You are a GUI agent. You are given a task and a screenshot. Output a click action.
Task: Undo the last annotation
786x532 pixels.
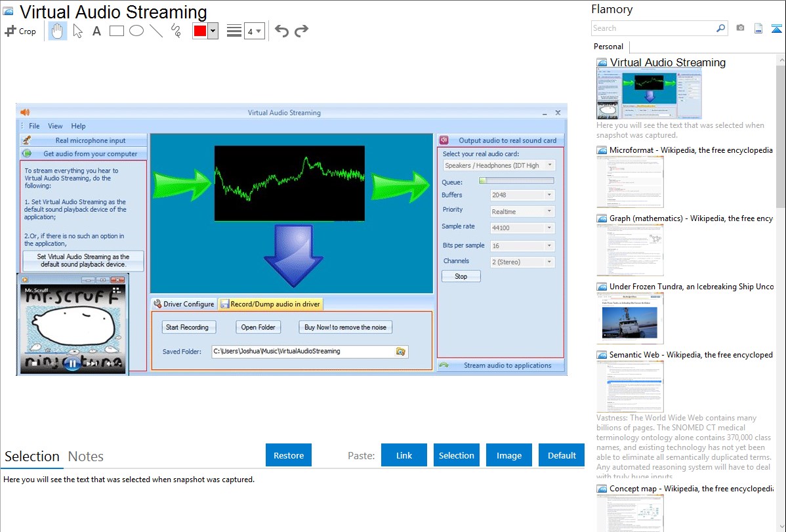[x=281, y=31]
